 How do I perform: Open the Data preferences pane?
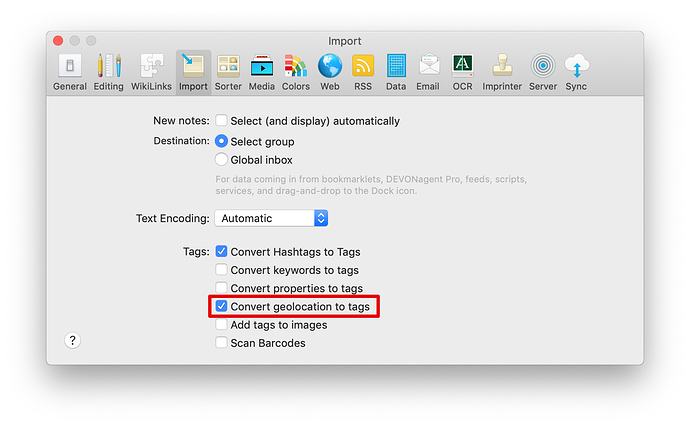click(x=396, y=72)
